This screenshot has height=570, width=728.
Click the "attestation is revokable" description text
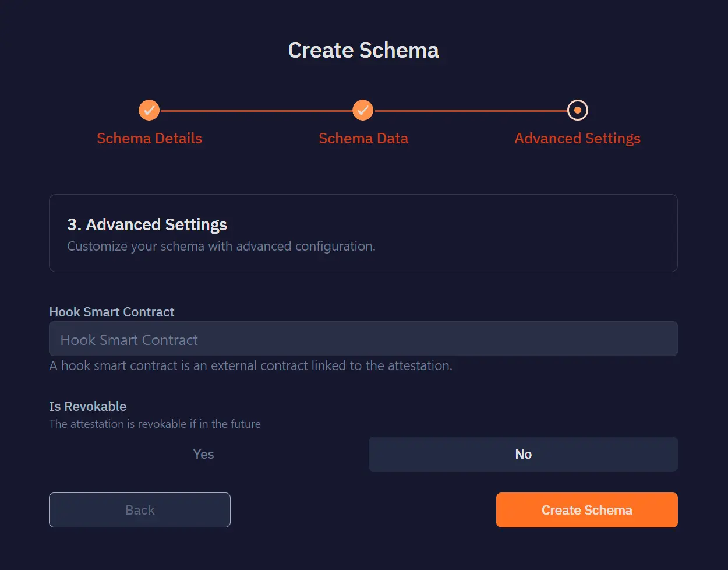[155, 424]
